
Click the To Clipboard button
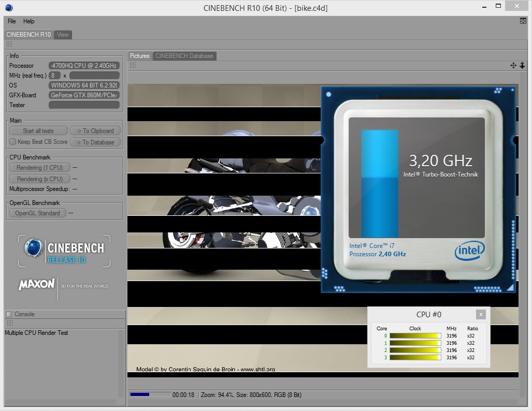[x=95, y=131]
